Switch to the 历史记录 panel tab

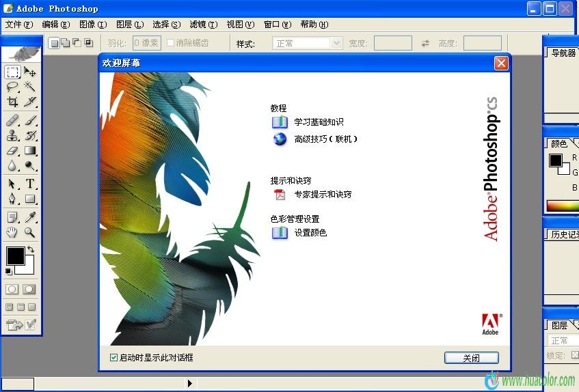563,234
